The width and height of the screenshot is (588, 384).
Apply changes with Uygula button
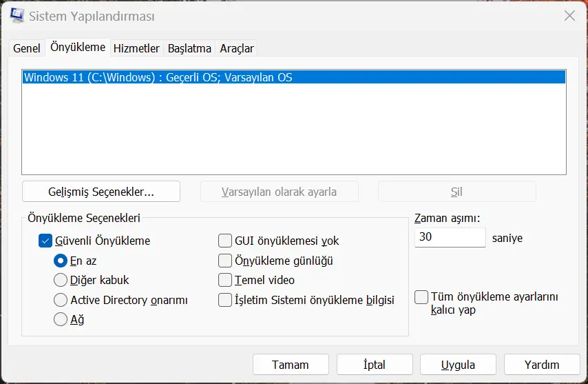tap(459, 365)
